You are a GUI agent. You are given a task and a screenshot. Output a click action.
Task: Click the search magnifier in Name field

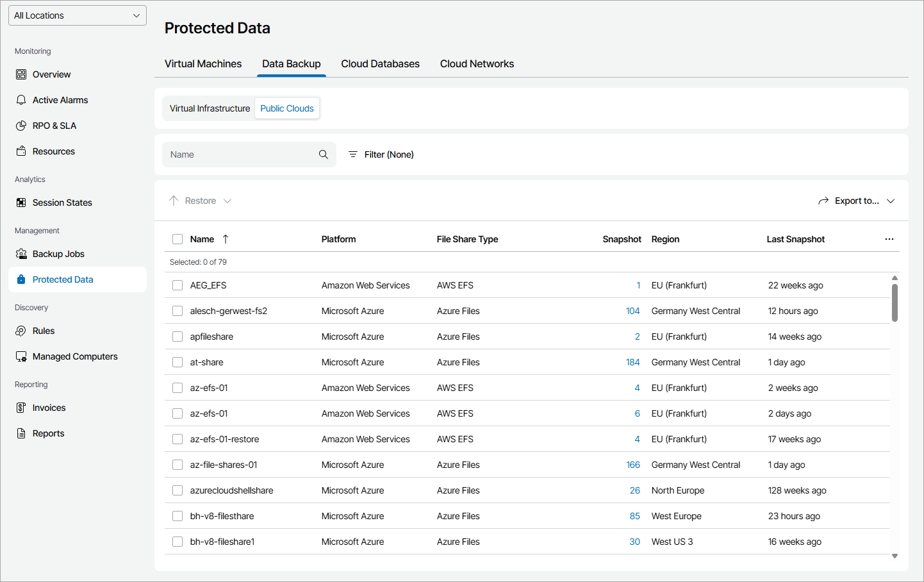324,154
